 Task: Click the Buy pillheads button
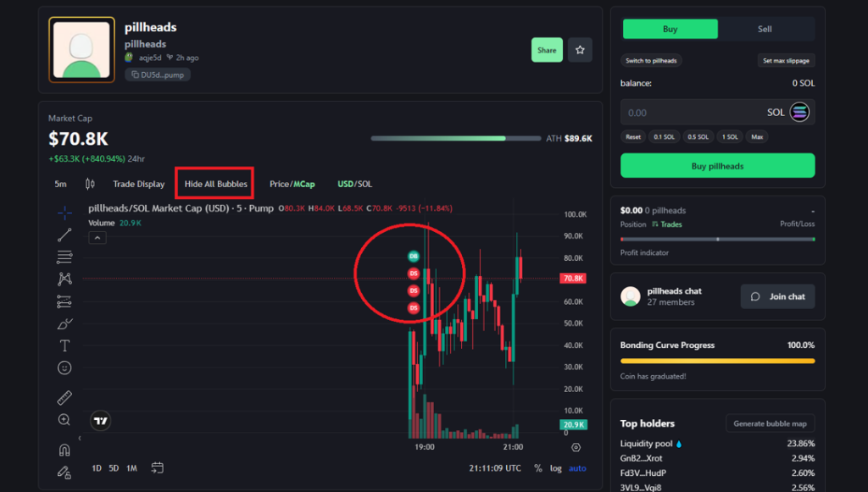pos(717,166)
